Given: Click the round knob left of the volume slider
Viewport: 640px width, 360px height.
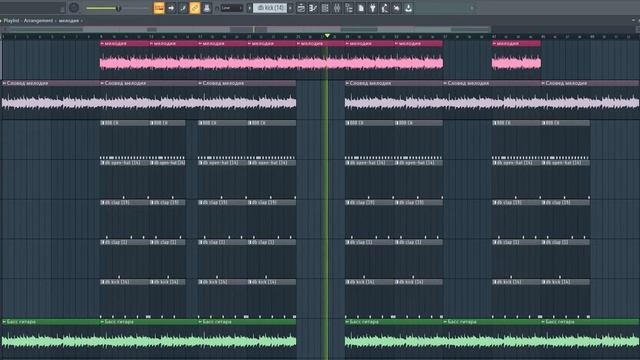Looking at the screenshot, I should 74,8.
